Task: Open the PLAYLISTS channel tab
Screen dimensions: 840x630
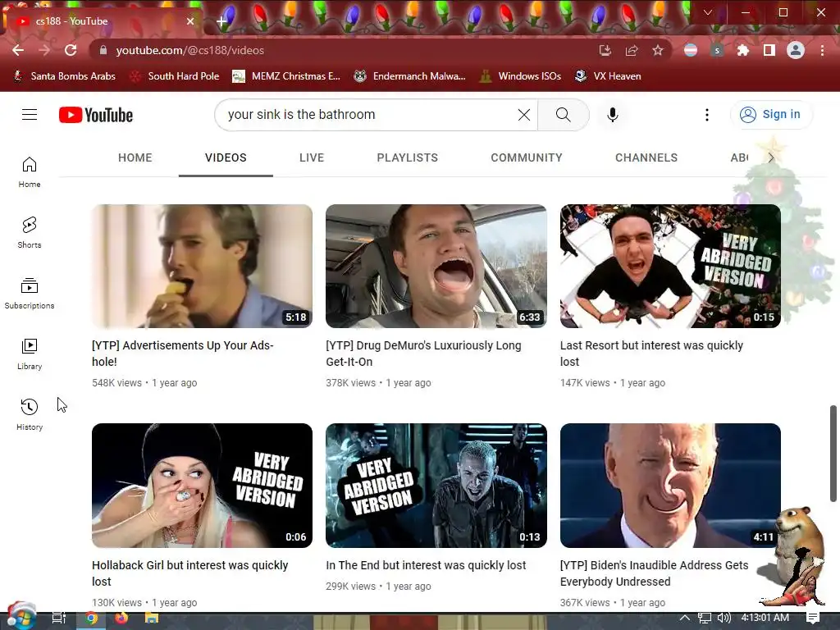Action: (x=407, y=157)
